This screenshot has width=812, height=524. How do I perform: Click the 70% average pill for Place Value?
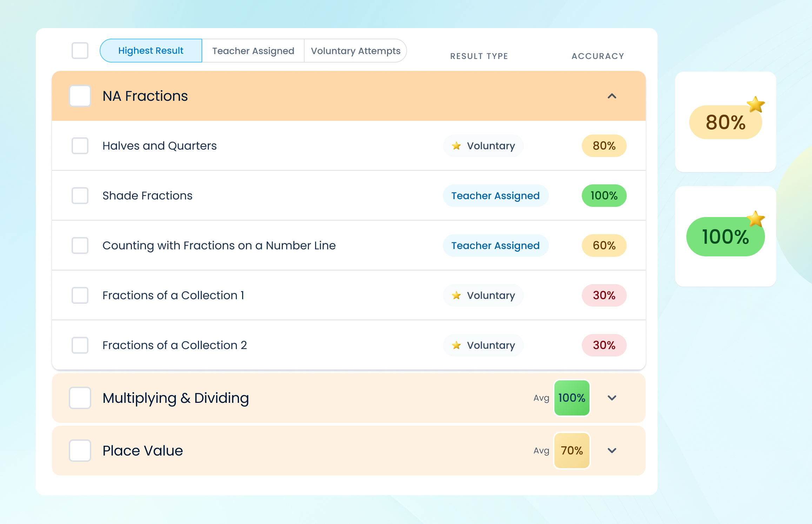(x=572, y=451)
